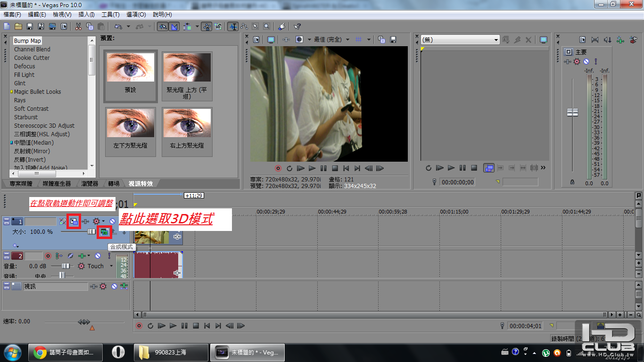Screen dimensions: 644x362
Task: Click timeline transport Play button
Action: (x=173, y=326)
